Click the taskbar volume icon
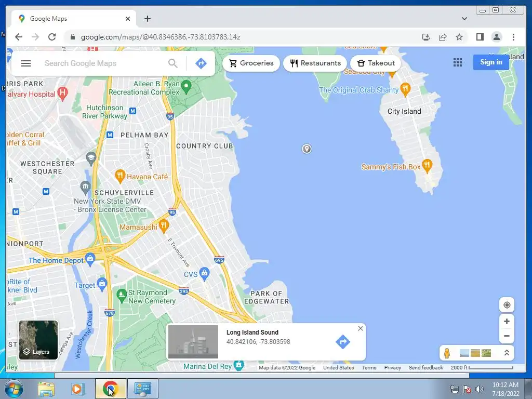The width and height of the screenshot is (532, 399). [480, 389]
